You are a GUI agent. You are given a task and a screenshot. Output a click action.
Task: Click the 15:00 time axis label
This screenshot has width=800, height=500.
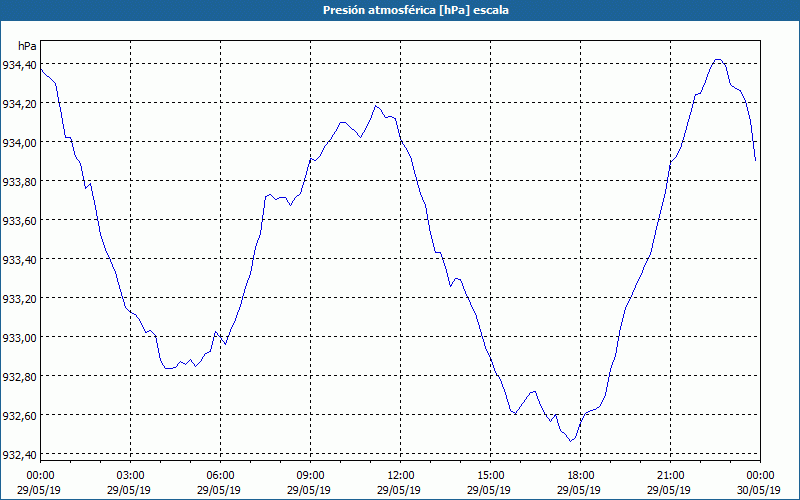click(490, 476)
